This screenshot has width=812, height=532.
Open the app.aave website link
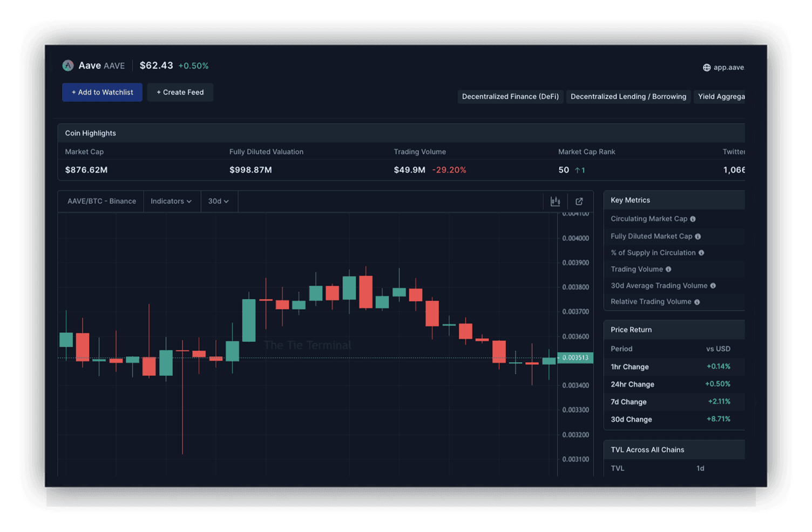pos(728,68)
